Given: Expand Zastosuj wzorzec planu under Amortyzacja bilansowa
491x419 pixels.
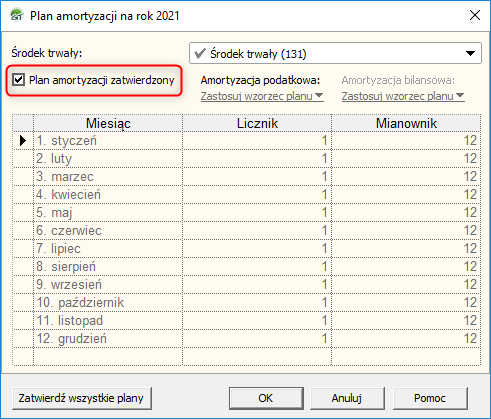Looking at the screenshot, I should coord(403,96).
